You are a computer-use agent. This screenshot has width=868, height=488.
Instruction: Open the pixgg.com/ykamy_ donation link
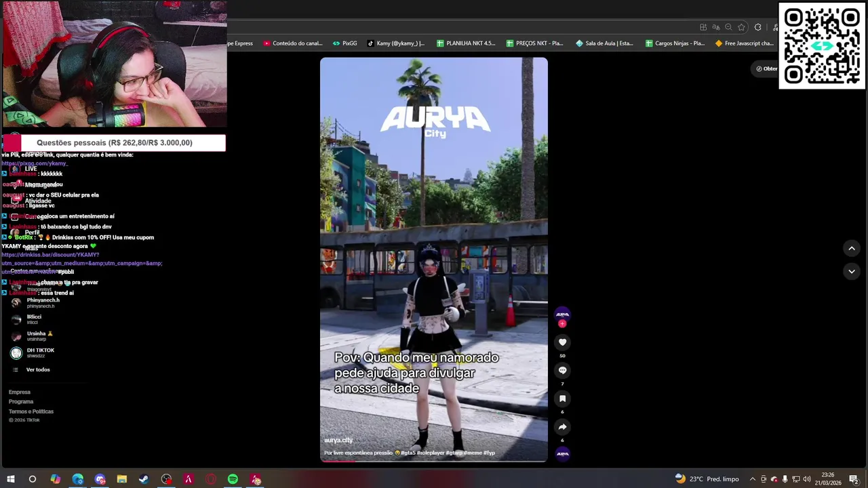[35, 163]
